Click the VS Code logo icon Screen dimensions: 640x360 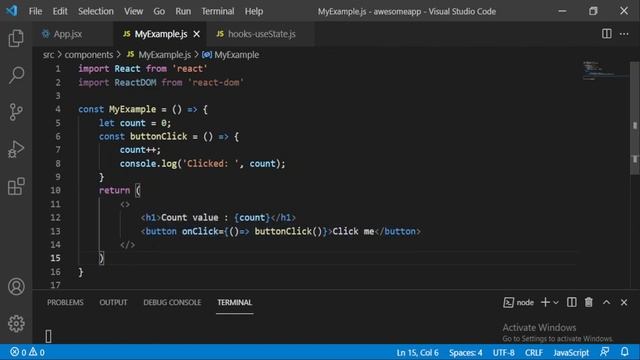click(x=11, y=11)
